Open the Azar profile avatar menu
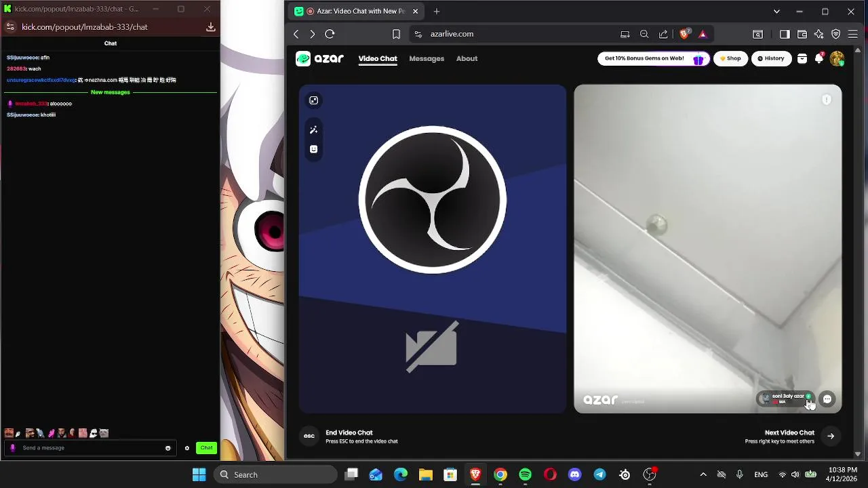The width and height of the screenshot is (868, 488). pos(837,59)
